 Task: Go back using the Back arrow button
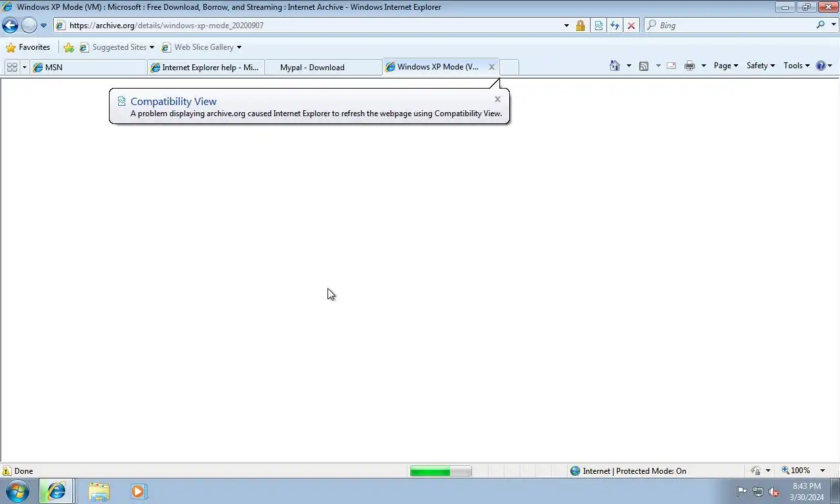[x=10, y=26]
